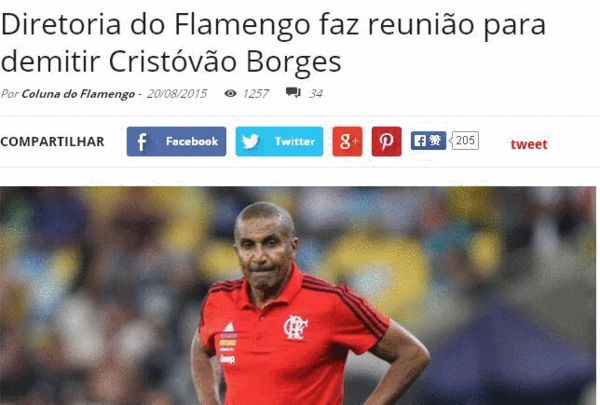Open the article photo of the coach

[298, 296]
